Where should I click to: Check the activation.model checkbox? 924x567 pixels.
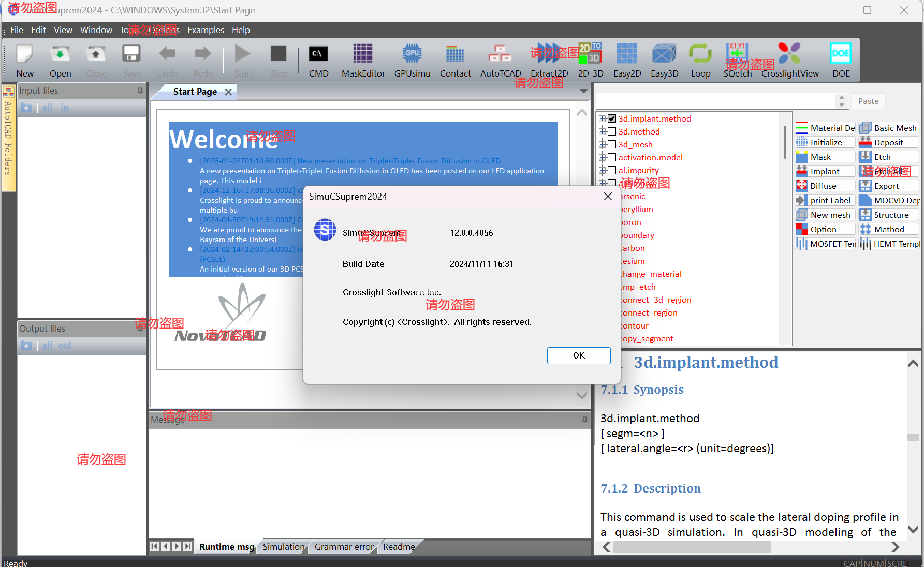612,157
